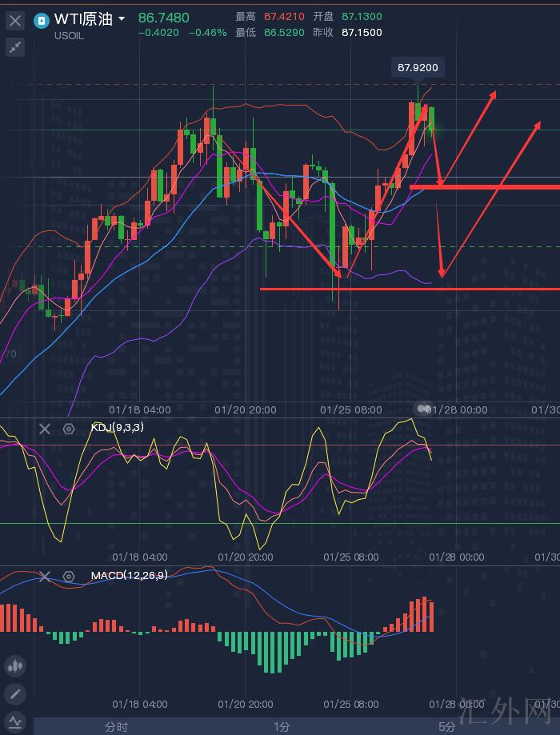Screen dimensions: 560x735
Task: Click the -0.4020 price change
Action: point(158,32)
